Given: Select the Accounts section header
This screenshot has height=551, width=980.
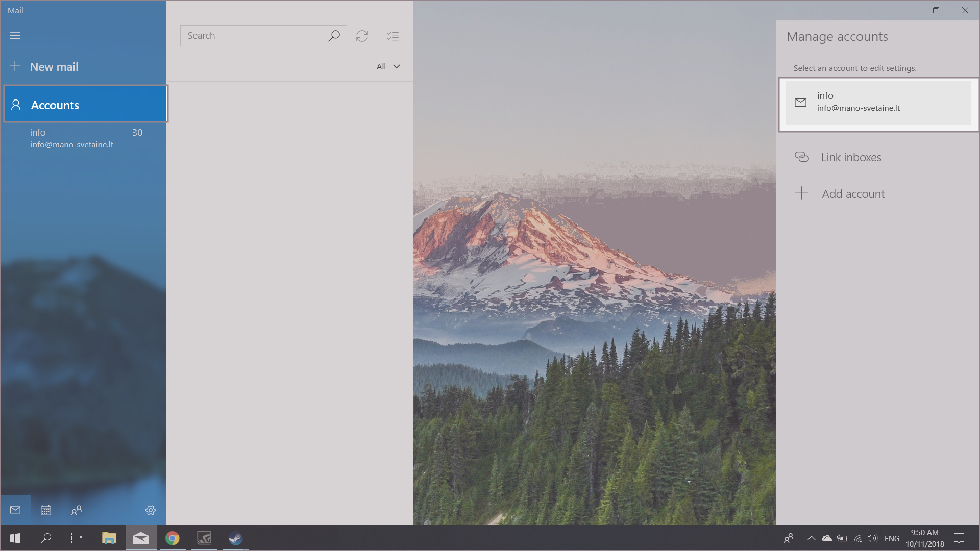Looking at the screenshot, I should coord(86,105).
